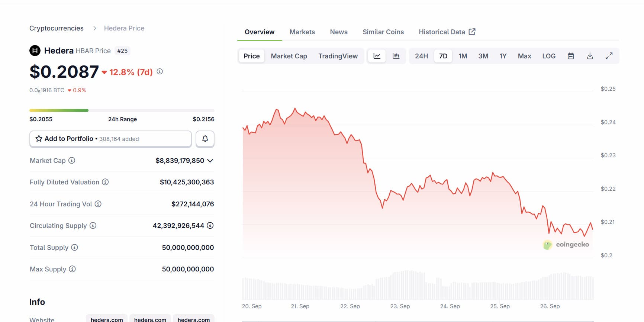Select the TradingView chart toggle

click(338, 56)
